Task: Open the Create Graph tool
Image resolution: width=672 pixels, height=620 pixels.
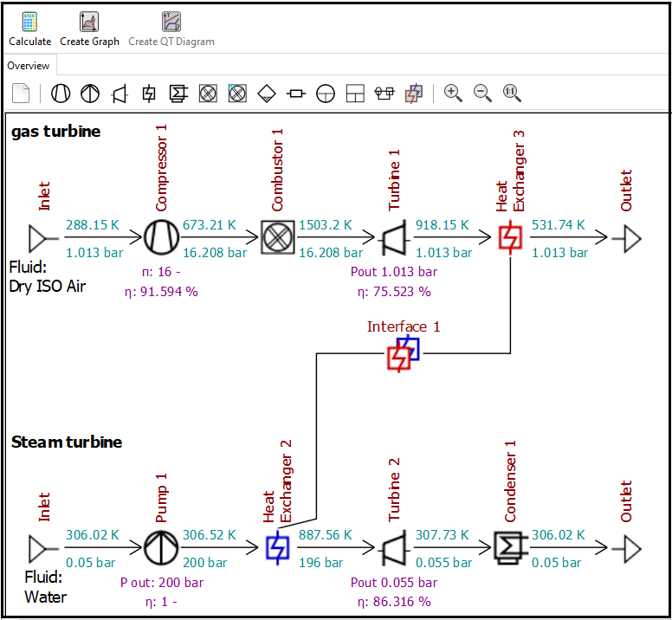Action: 89,29
